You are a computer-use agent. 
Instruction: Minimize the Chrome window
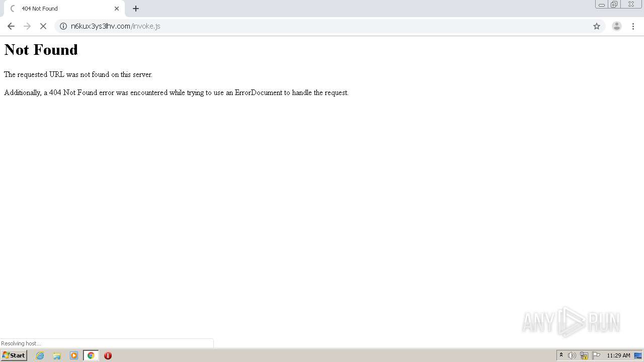[x=602, y=5]
